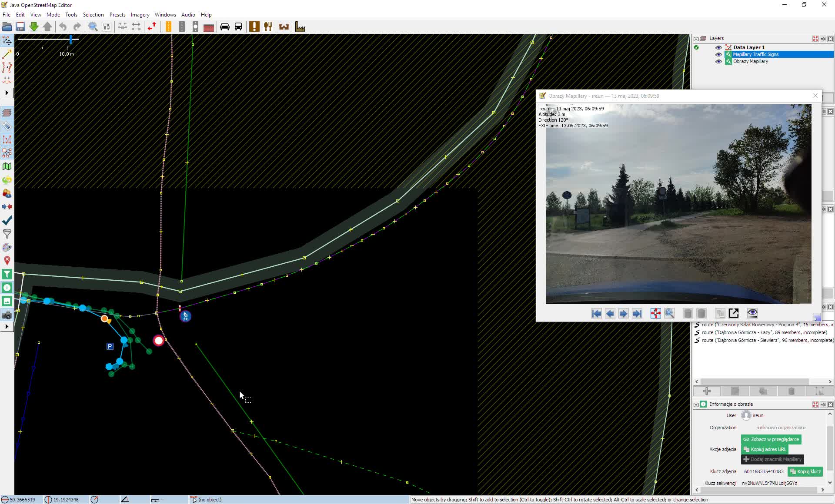Image resolution: width=835 pixels, height=504 pixels.
Task: Click the restaurant fork and knife preset
Action: click(268, 27)
